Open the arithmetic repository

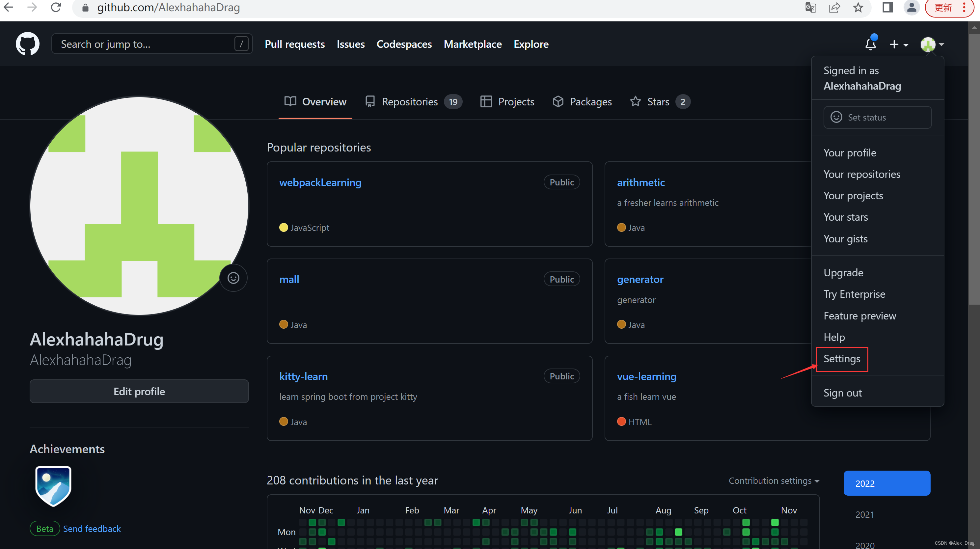pyautogui.click(x=640, y=183)
